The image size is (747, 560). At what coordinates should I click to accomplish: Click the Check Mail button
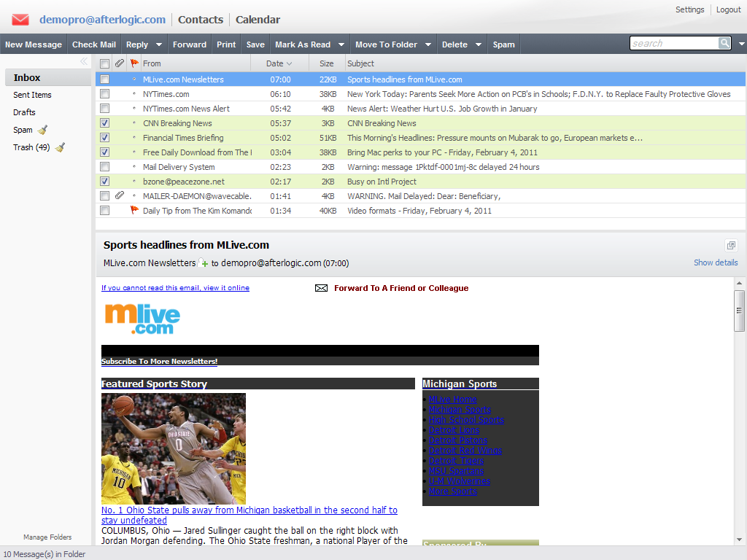coord(94,44)
